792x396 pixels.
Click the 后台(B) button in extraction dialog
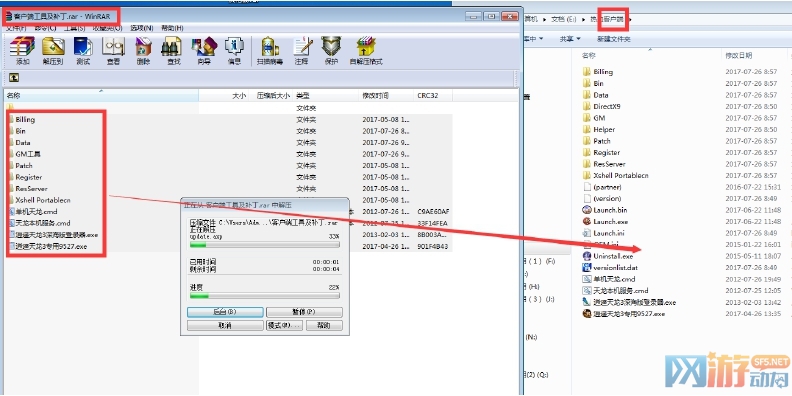(225, 312)
